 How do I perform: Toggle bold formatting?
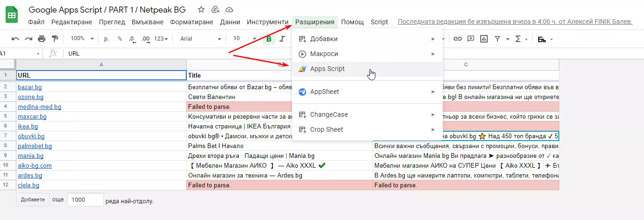coord(269,39)
